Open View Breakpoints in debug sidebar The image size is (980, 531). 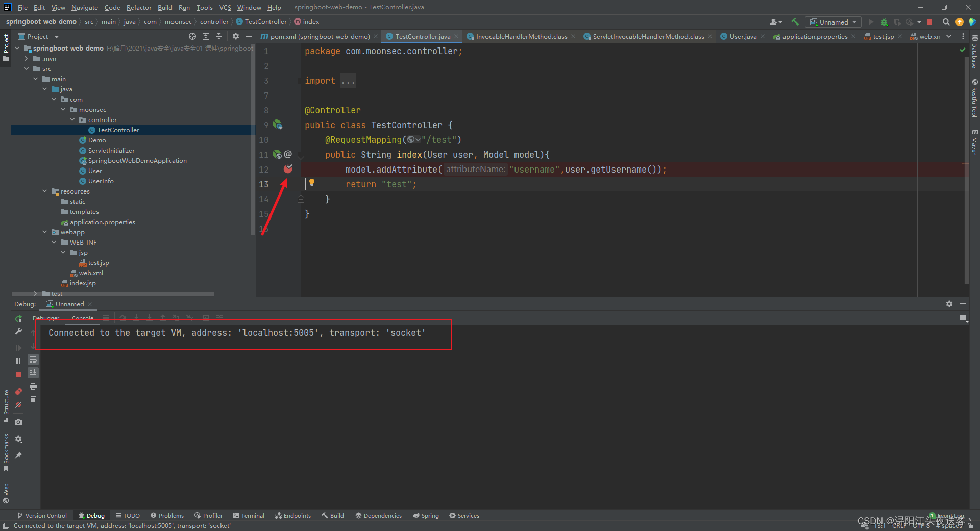(18, 391)
